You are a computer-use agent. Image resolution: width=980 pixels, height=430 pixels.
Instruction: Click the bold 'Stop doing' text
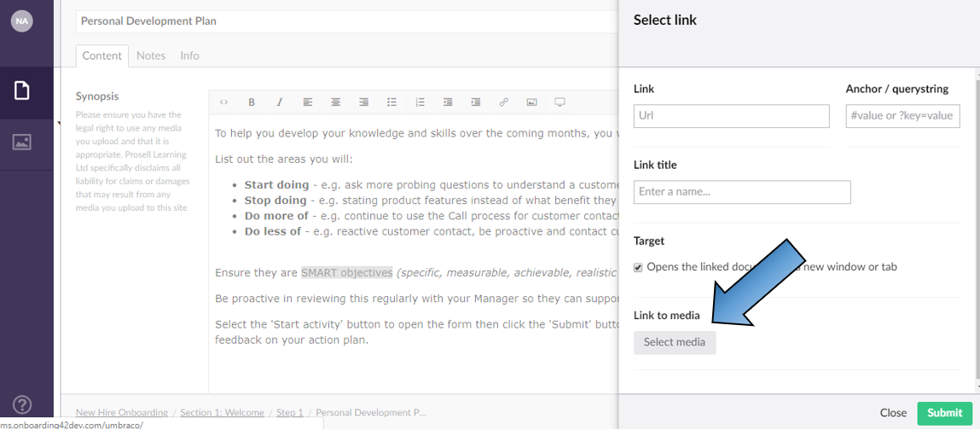point(275,200)
